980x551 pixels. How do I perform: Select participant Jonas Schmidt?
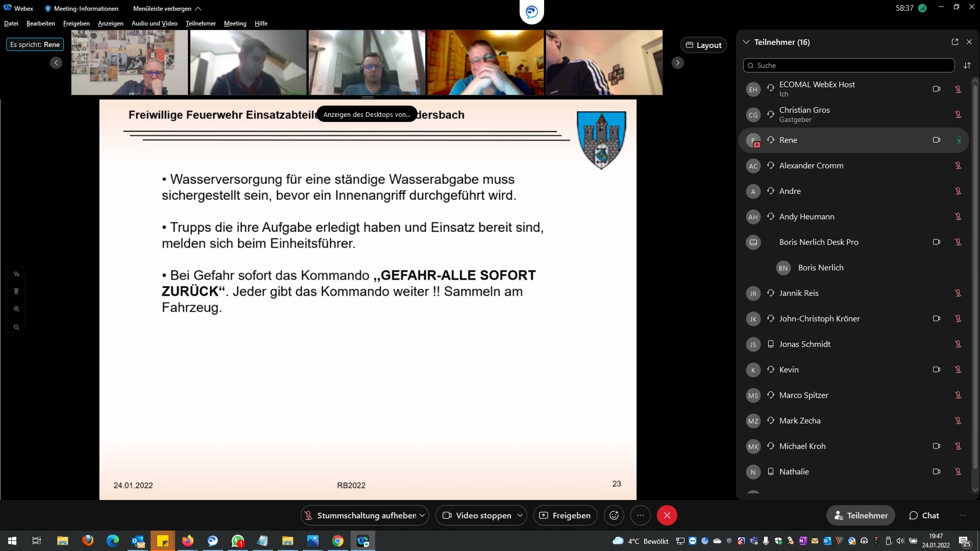[853, 344]
